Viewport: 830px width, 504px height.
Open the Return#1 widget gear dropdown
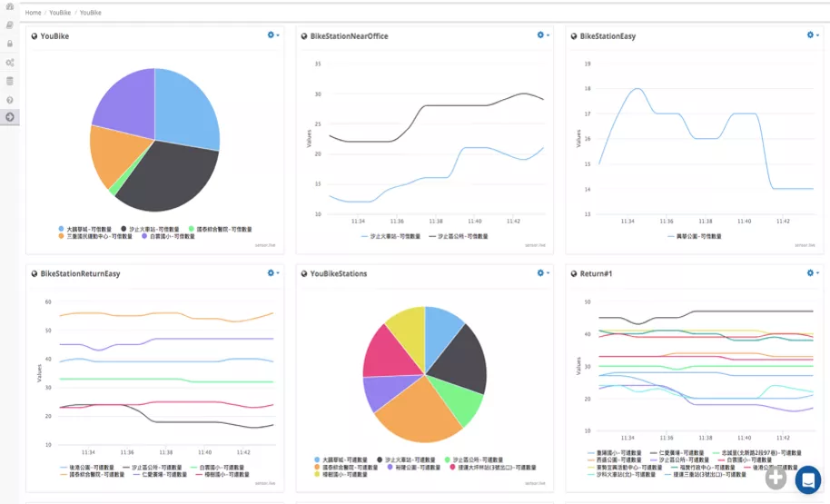coord(813,272)
